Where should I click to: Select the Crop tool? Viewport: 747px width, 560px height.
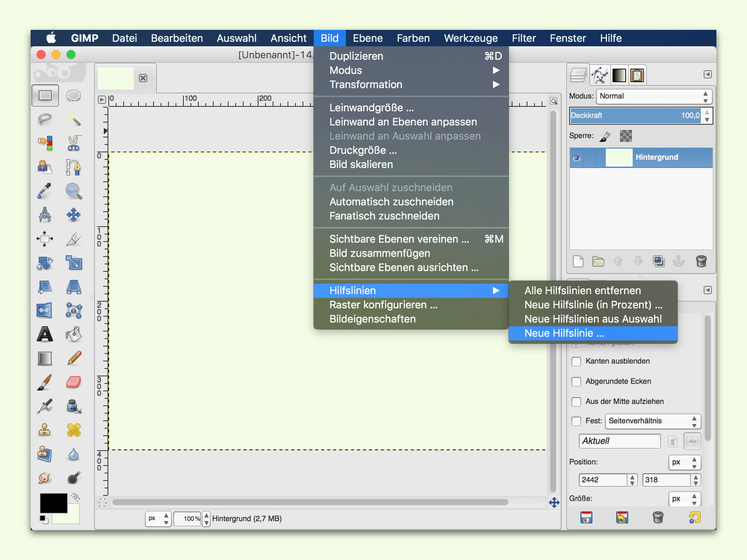73,239
